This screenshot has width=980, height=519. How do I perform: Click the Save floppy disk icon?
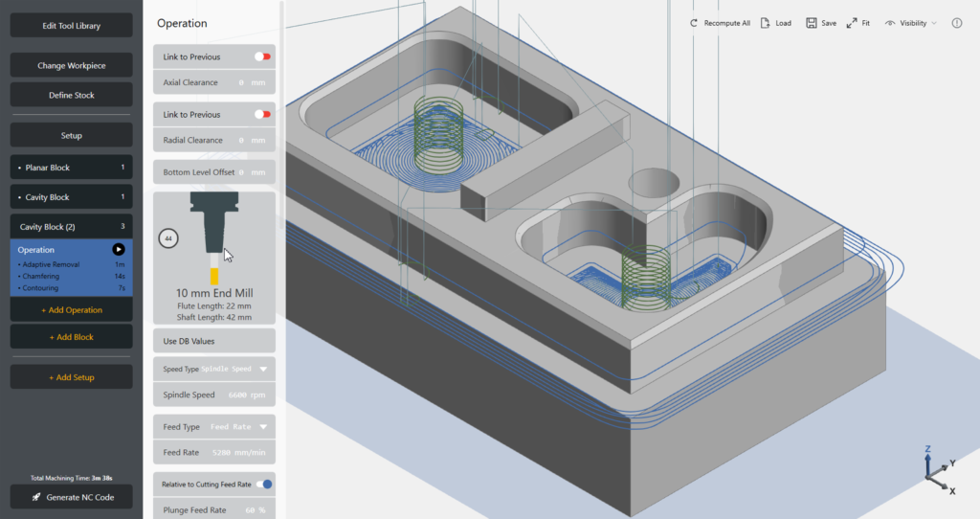click(811, 23)
